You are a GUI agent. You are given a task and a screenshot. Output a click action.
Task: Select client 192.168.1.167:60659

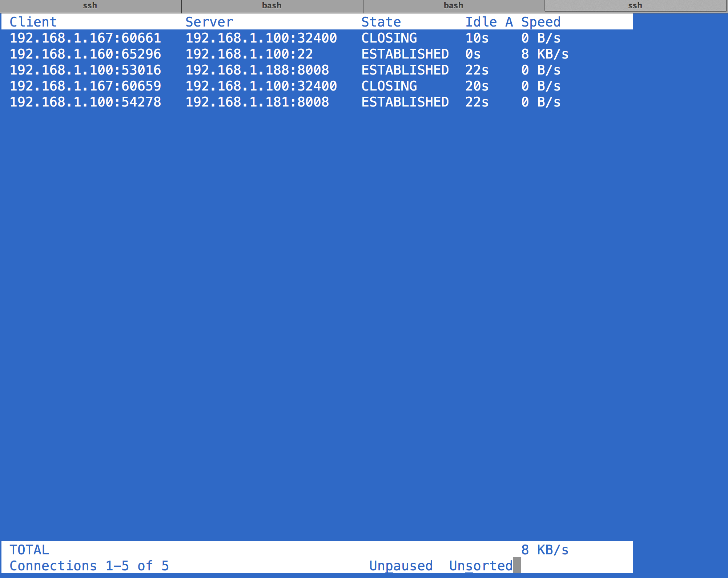click(85, 86)
